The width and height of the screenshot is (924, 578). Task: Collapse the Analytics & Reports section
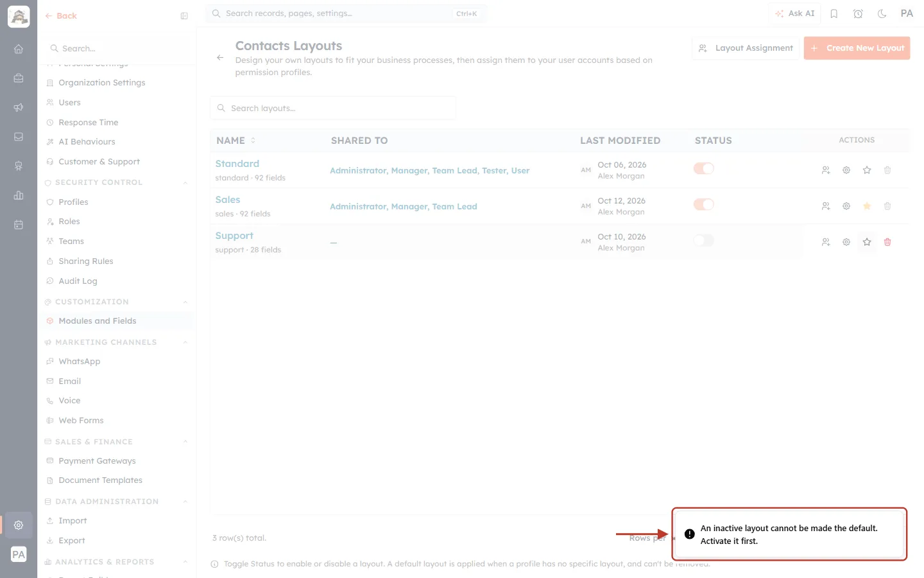(x=185, y=562)
